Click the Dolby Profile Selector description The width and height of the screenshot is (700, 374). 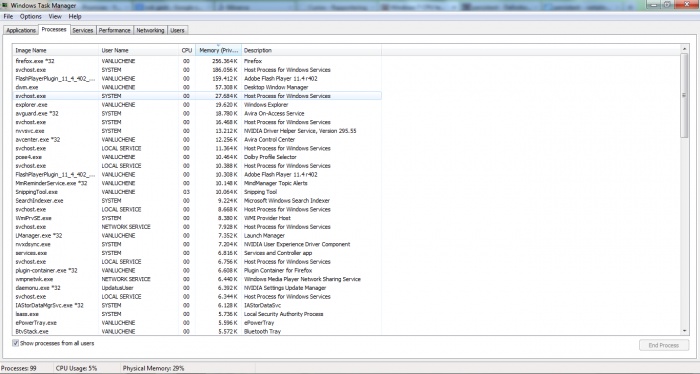click(x=270, y=157)
